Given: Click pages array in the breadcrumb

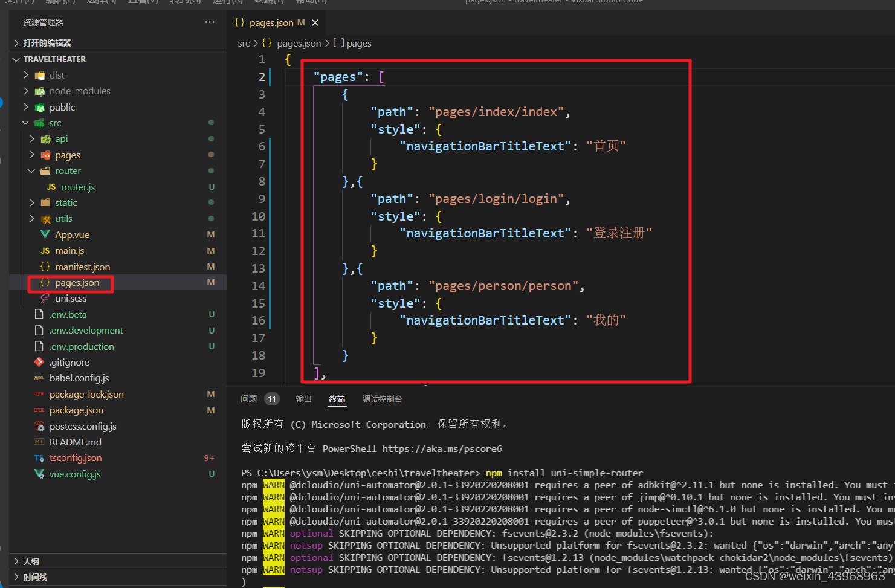Looking at the screenshot, I should [352, 44].
